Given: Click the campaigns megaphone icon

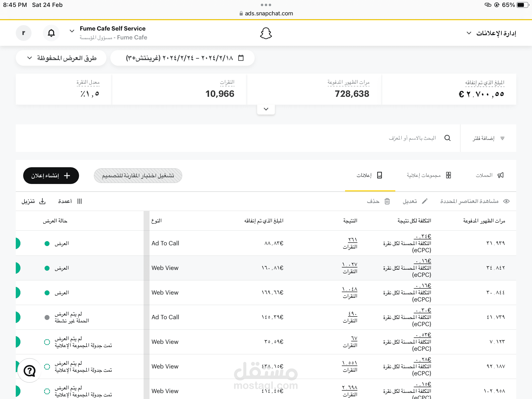Looking at the screenshot, I should 501,175.
